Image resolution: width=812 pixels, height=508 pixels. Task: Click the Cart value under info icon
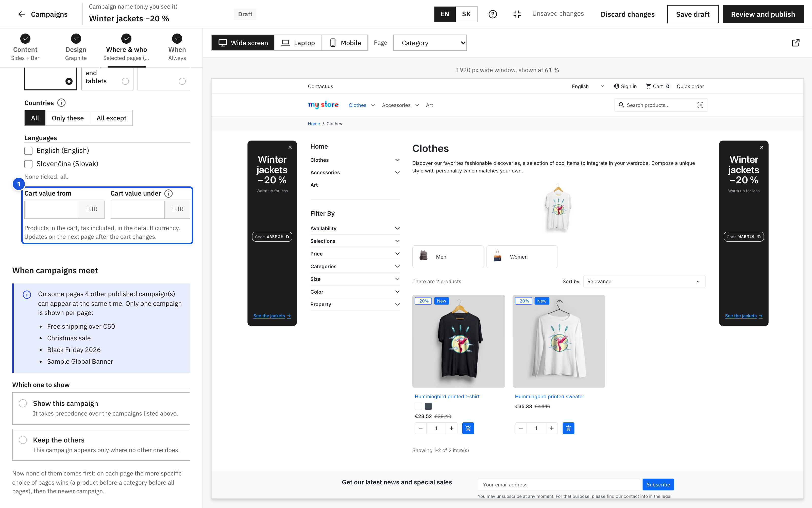coord(169,194)
